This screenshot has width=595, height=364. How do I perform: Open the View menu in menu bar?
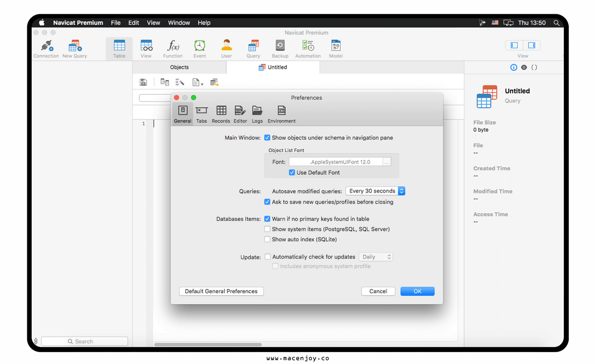tap(154, 23)
